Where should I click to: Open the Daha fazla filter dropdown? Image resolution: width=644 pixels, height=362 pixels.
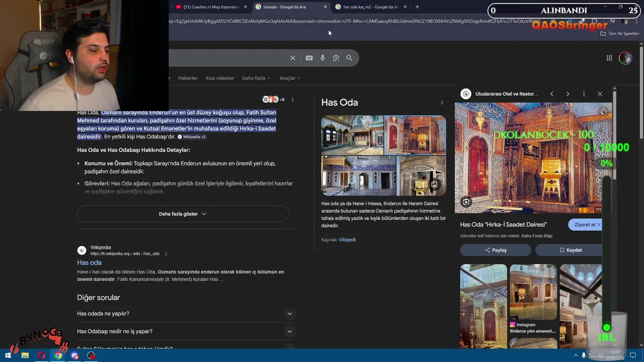click(256, 78)
